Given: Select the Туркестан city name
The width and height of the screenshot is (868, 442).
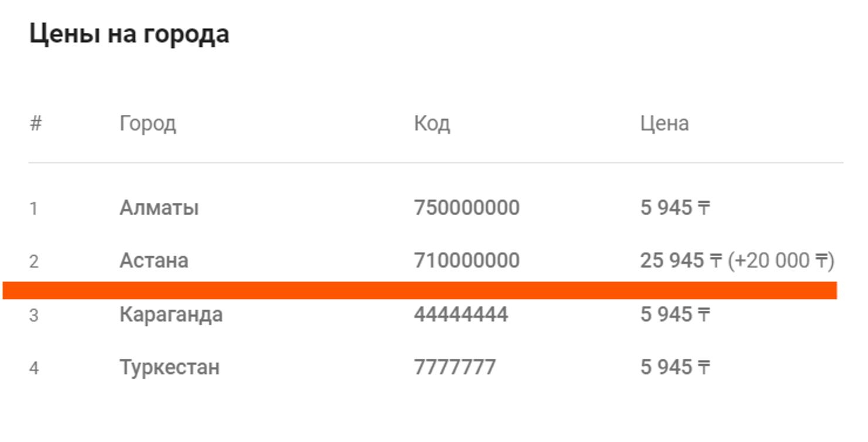Looking at the screenshot, I should pos(169,368).
